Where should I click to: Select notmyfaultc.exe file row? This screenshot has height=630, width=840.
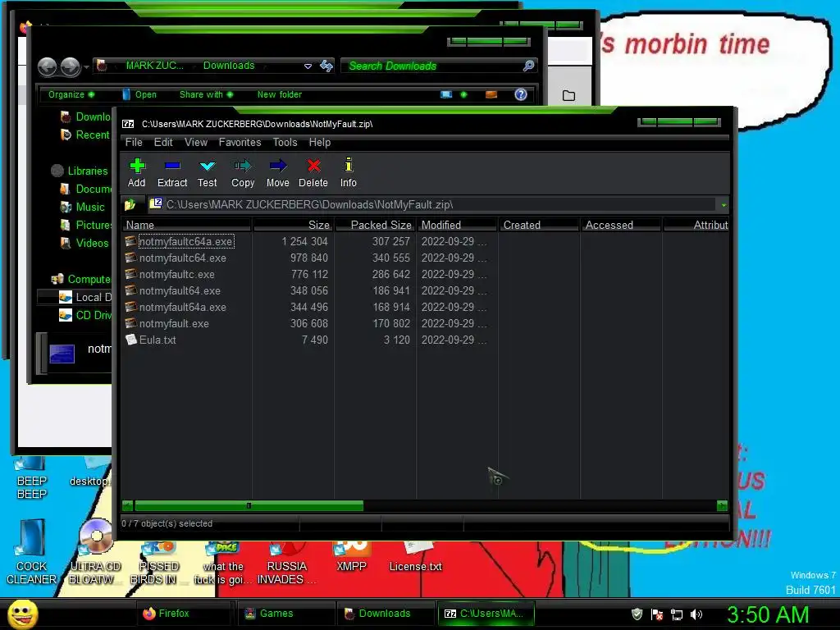click(177, 274)
